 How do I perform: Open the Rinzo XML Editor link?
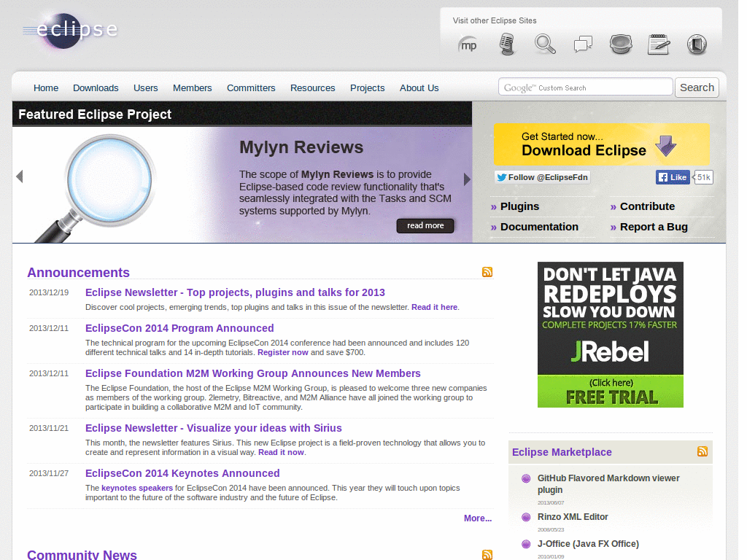coord(573,516)
